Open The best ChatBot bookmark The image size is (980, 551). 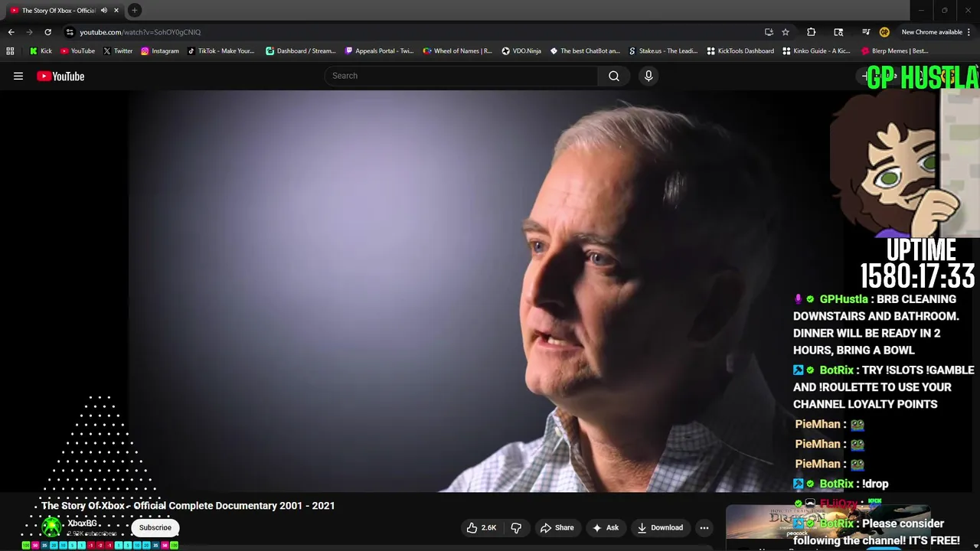(585, 51)
